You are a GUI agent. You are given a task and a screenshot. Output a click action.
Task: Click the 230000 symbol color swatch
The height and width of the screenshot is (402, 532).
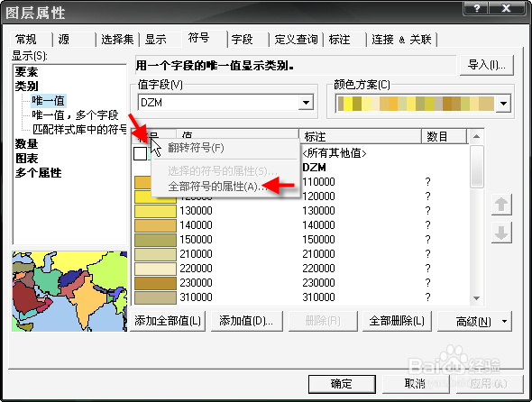tap(155, 283)
